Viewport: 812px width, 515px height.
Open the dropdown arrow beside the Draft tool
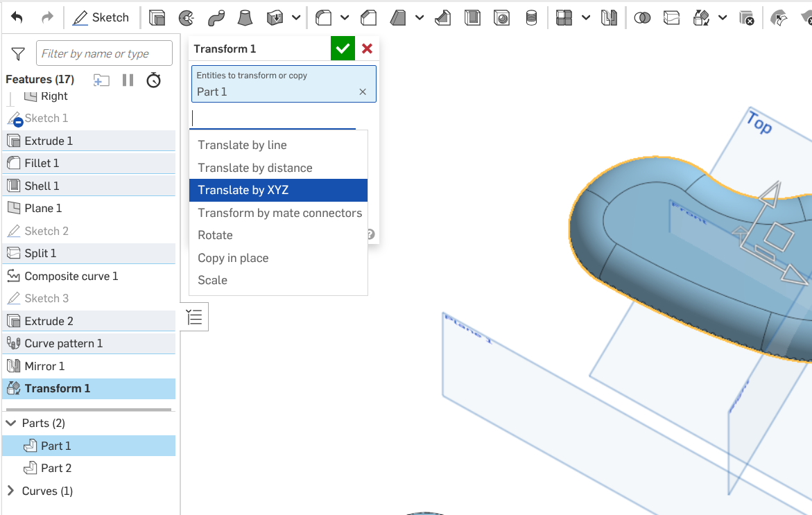tap(420, 18)
